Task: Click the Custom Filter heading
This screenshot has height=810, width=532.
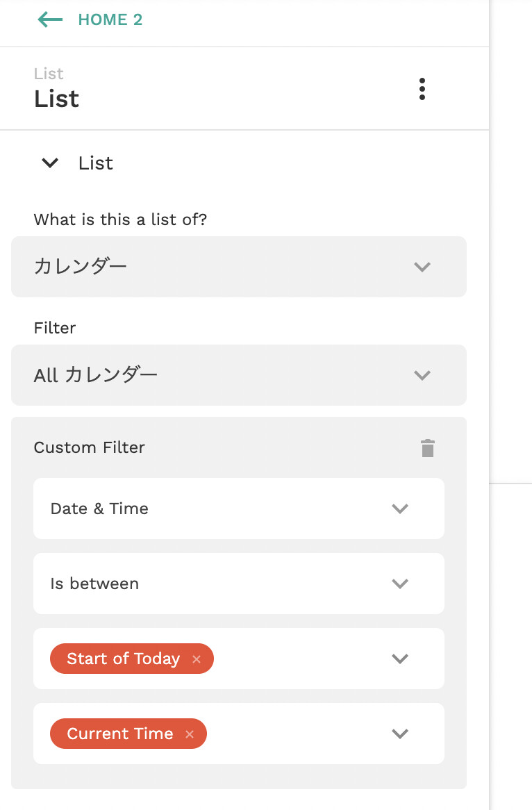Action: tap(89, 447)
